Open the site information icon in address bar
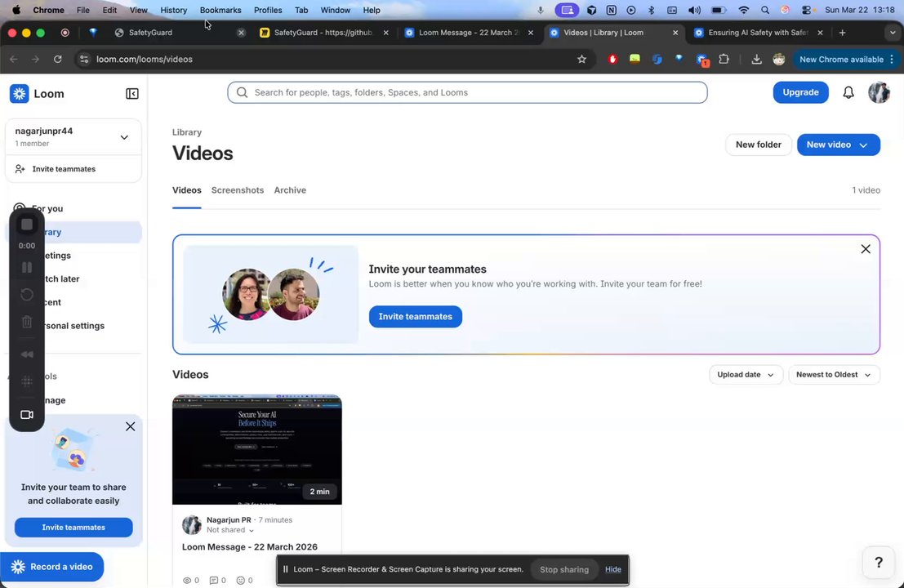Image resolution: width=904 pixels, height=588 pixels. pyautogui.click(x=84, y=60)
